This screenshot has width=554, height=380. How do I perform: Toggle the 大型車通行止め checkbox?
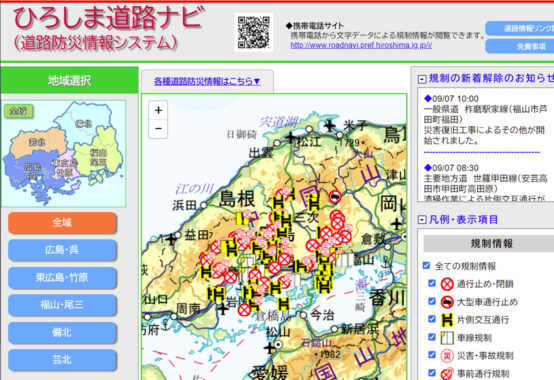click(x=432, y=301)
